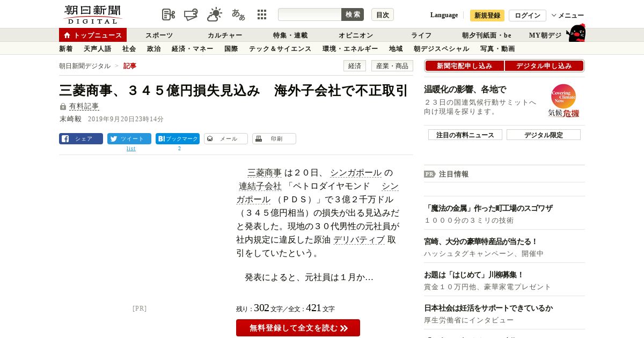The height and width of the screenshot is (338, 644).
Task: Click 注目の有料ニュース button
Action: [x=465, y=135]
